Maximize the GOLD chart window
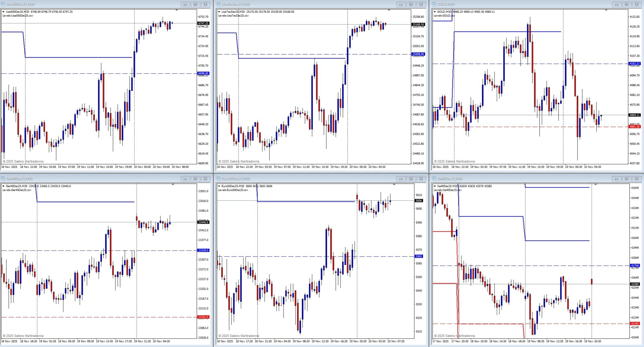Image resolution: width=644 pixels, height=347 pixels. pos(626,4)
